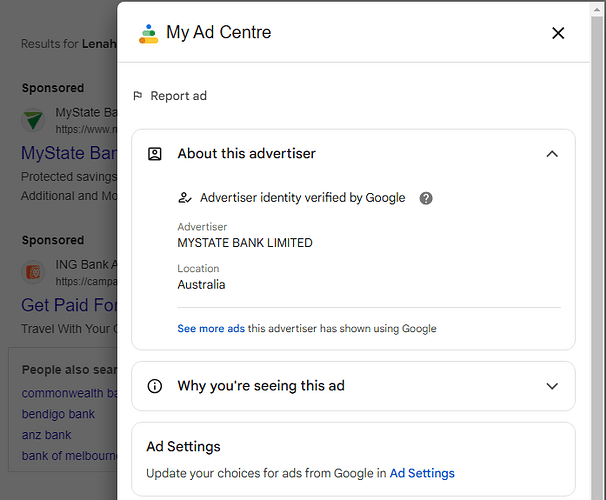This screenshot has height=500, width=606.
Task: Click the MyState Bank favicon in search results
Action: click(33, 119)
